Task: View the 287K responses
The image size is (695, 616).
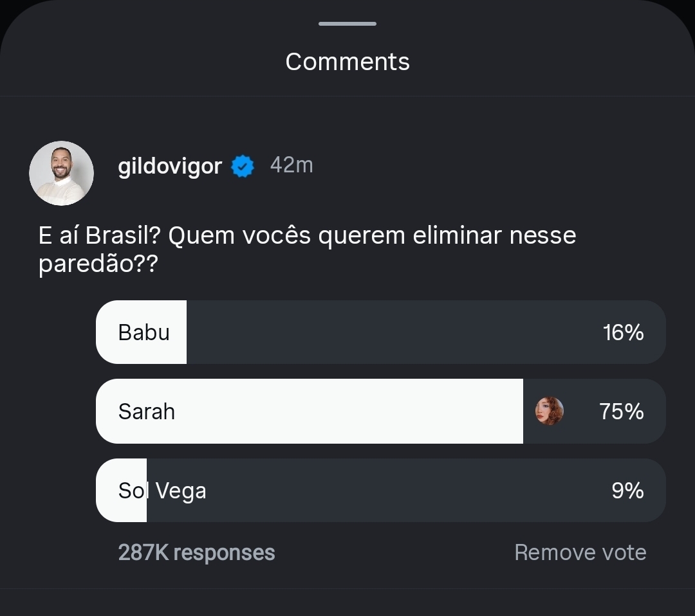Action: coord(196,552)
